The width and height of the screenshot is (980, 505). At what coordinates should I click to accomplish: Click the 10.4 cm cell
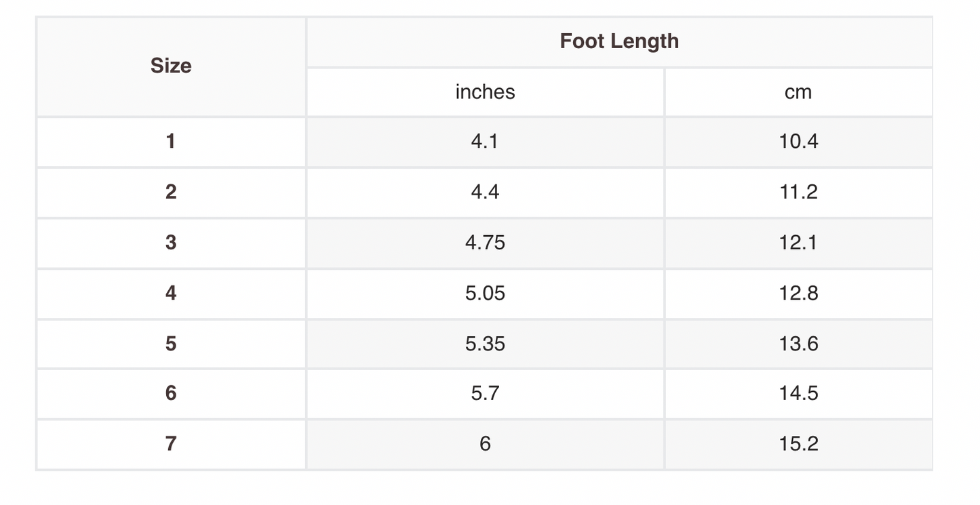click(798, 142)
